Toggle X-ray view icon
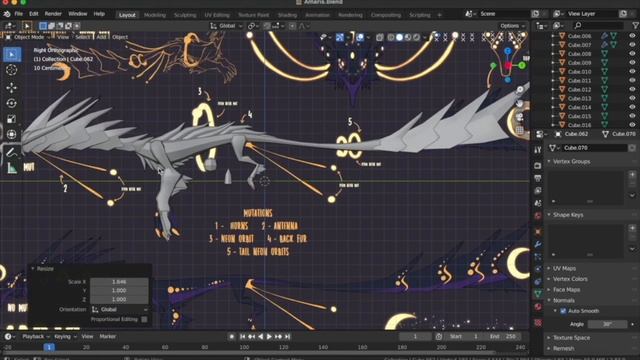The width and height of the screenshot is (640, 360). tap(380, 37)
